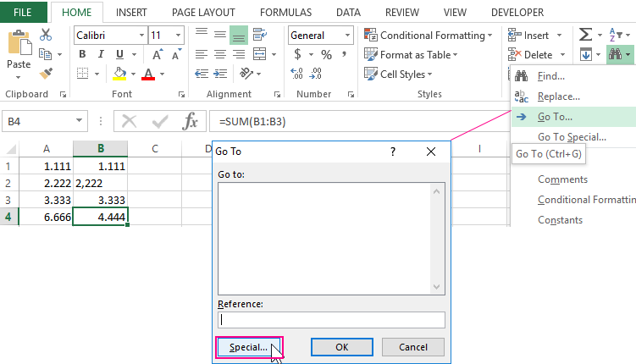Choose Replace... from the Find menu
The image size is (636, 364).
point(558,97)
